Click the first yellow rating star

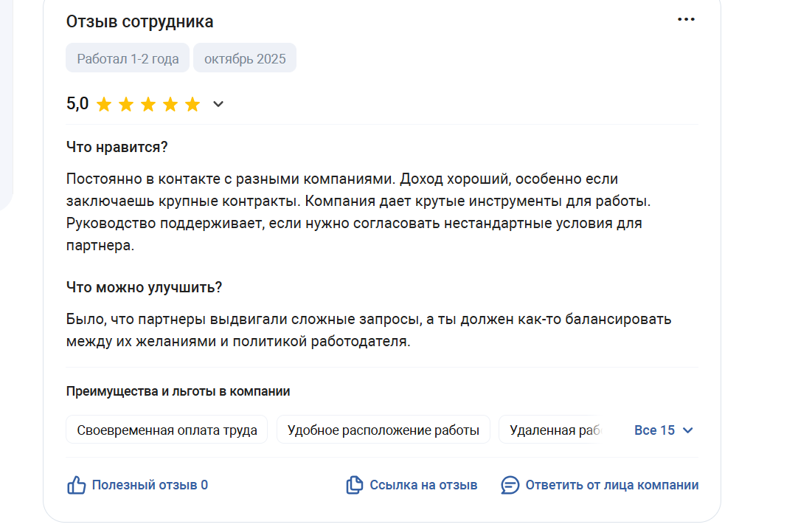[104, 104]
